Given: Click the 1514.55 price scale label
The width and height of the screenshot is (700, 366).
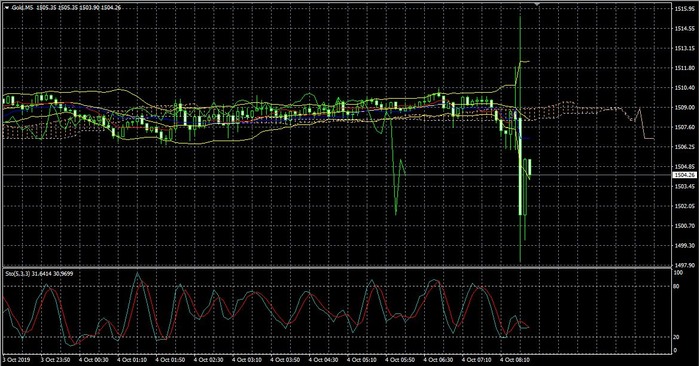Looking at the screenshot, I should pos(684,29).
